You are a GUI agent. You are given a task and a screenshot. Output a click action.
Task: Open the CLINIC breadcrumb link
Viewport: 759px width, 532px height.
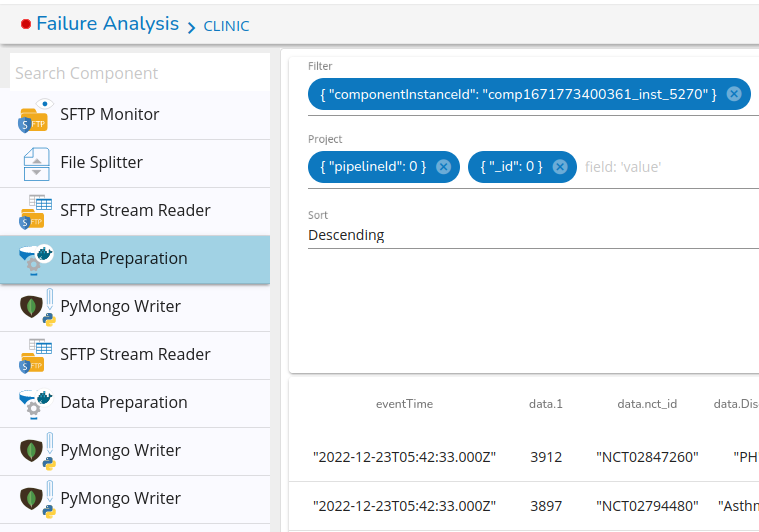point(226,26)
